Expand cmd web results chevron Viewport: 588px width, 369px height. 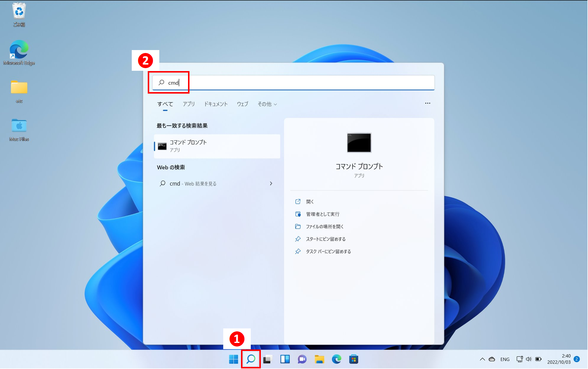coord(271,184)
